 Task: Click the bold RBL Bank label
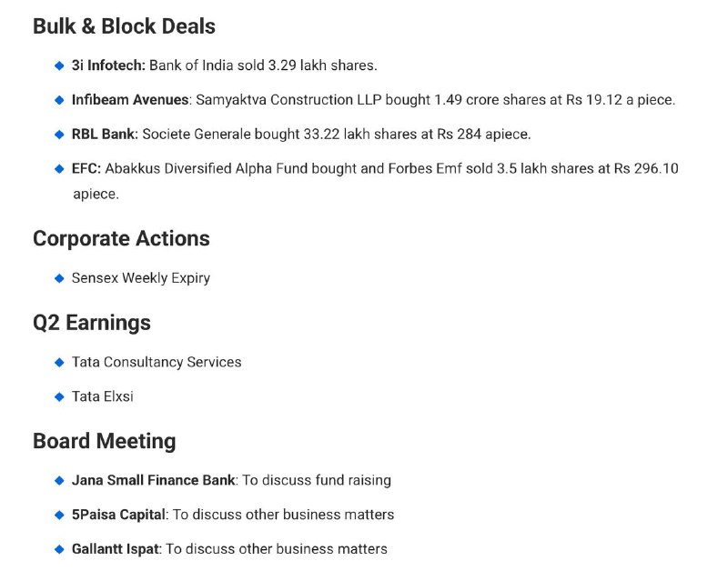coord(105,135)
